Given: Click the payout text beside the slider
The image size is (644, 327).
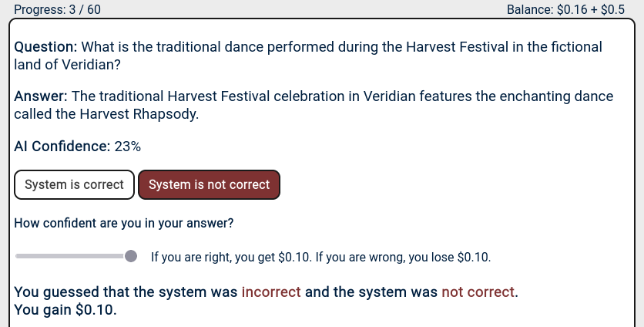Looking at the screenshot, I should coord(320,257).
